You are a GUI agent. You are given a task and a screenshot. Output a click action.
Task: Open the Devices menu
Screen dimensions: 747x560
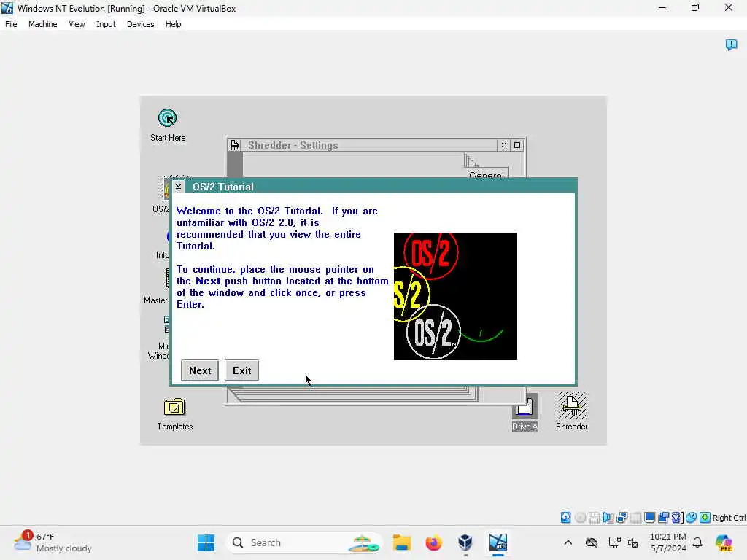tap(141, 24)
